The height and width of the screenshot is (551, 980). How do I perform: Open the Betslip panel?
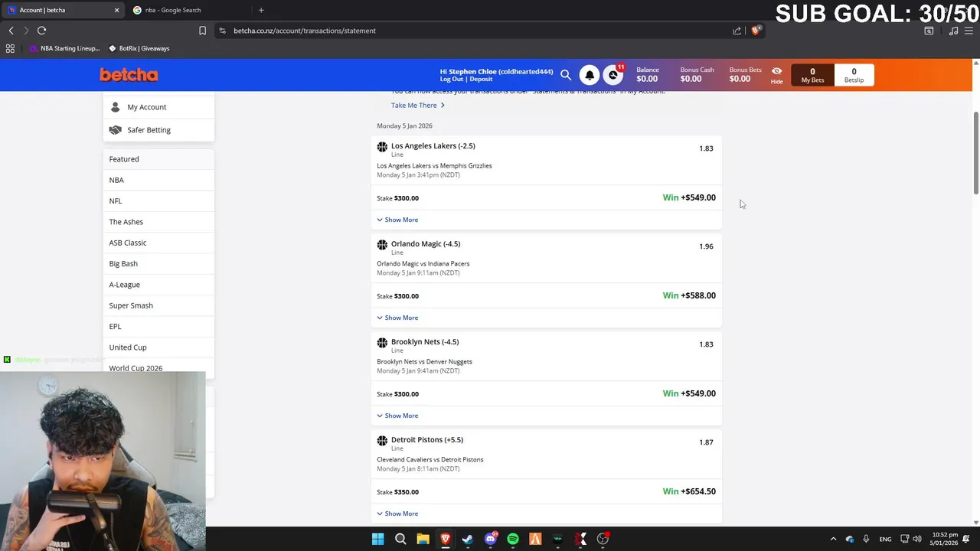coord(854,75)
